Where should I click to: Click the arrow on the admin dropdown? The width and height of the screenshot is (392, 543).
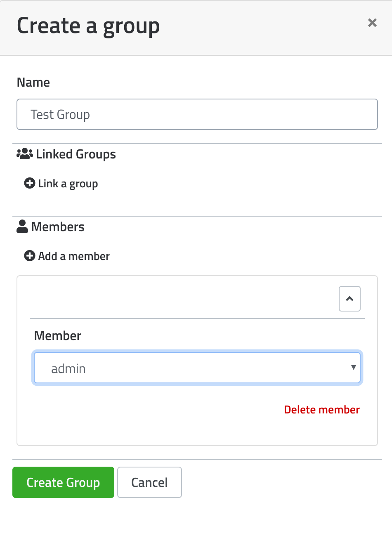(353, 367)
